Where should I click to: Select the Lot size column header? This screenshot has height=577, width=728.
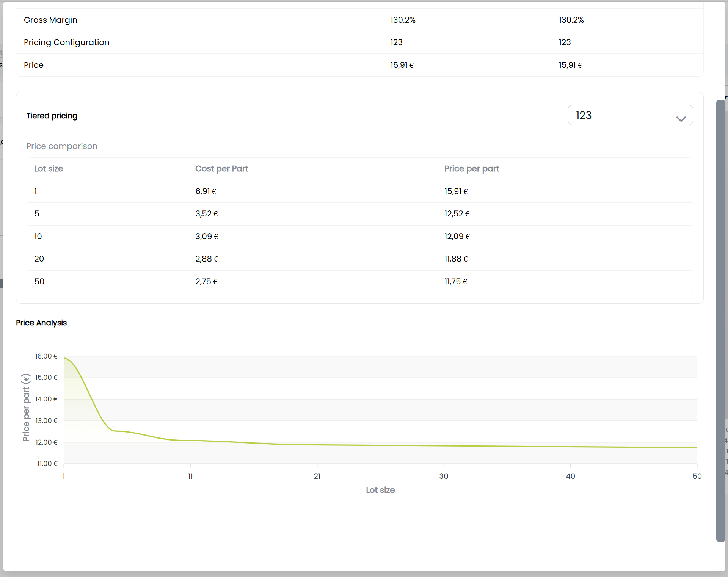coord(49,169)
